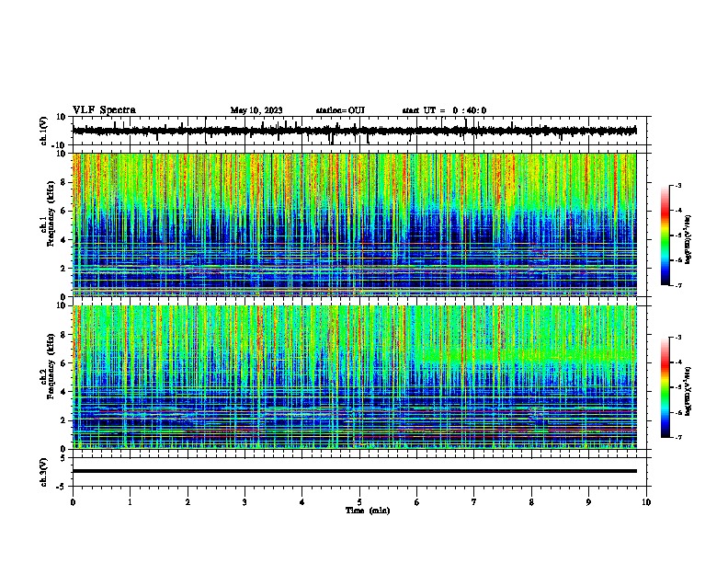Click the "ch.1(V)" axis label
Viewport: 728px width, 563px height.
pos(44,131)
